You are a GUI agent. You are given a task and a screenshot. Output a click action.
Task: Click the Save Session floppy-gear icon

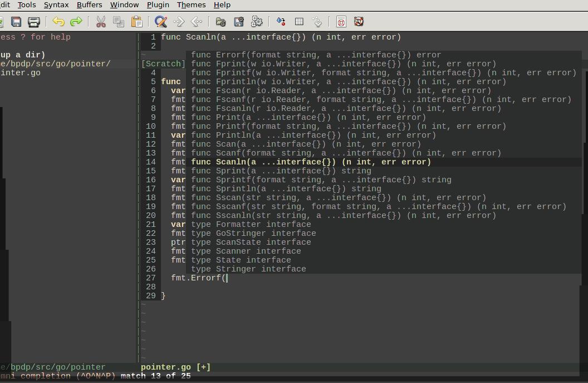tap(238, 22)
